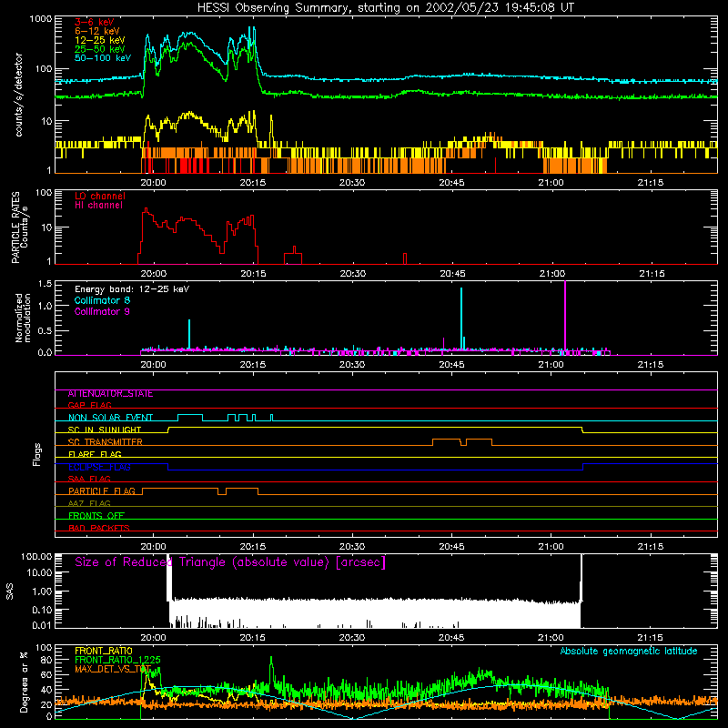The image size is (728, 728).
Task: Select the FRONTS_OFF flag label
Action: point(96,515)
